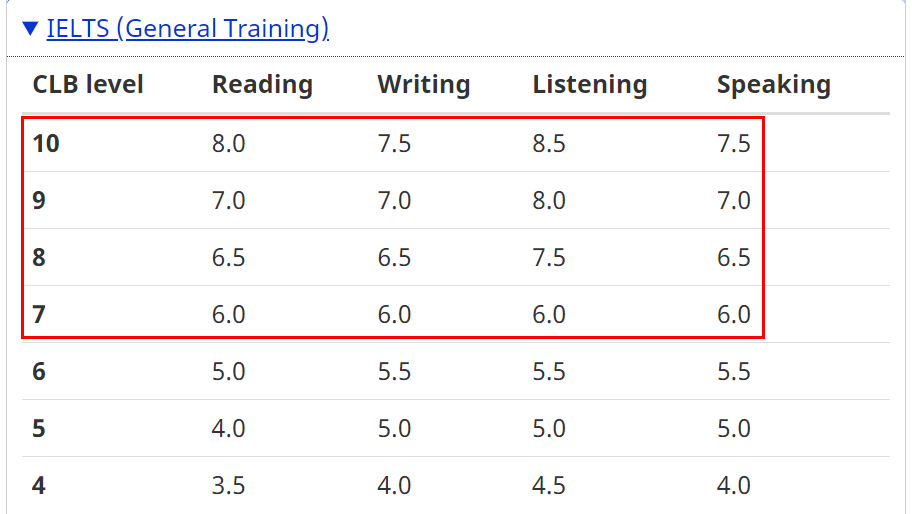Screen dimensions: 912x514
Task: Collapse the IELTS section with the triangle arrow
Action: pos(30,29)
